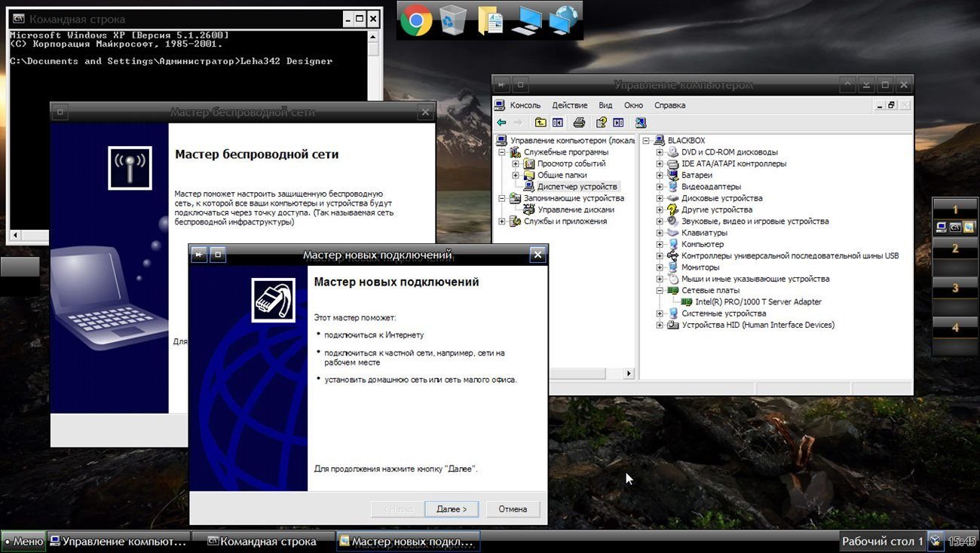
Task: Click the printer icon in the toolbar
Action: pos(579,123)
